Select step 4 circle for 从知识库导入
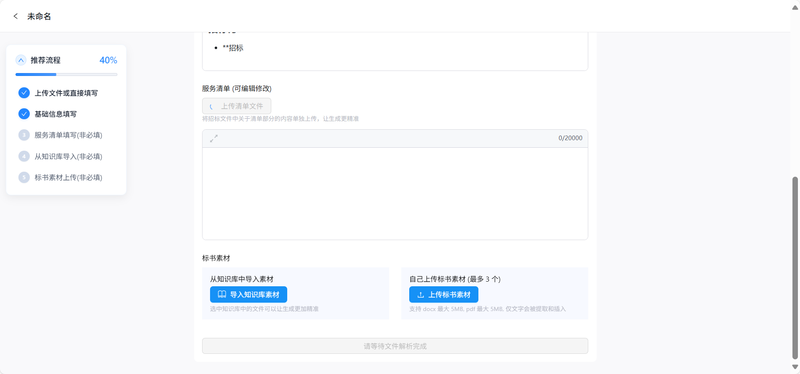Screen dimensions: 800x374 (24, 156)
